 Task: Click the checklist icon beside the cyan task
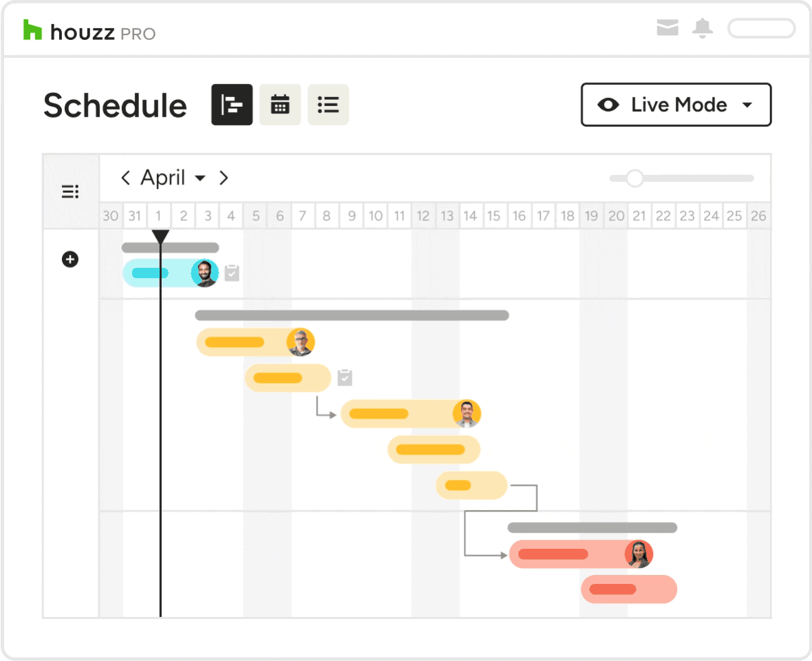pyautogui.click(x=232, y=273)
